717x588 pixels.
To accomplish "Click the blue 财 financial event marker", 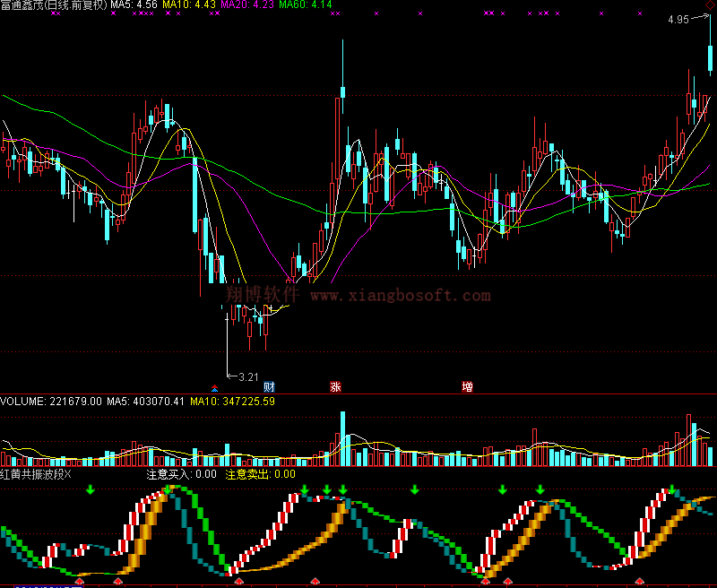I will coord(268,387).
